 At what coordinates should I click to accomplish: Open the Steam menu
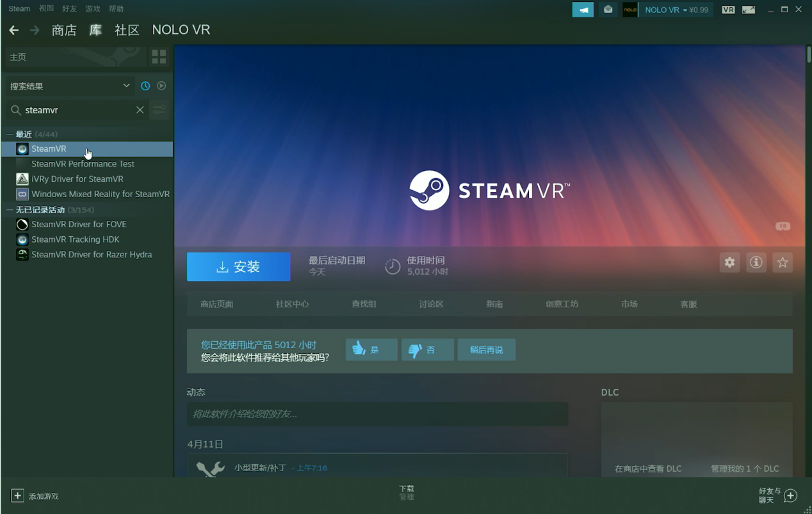(x=19, y=9)
